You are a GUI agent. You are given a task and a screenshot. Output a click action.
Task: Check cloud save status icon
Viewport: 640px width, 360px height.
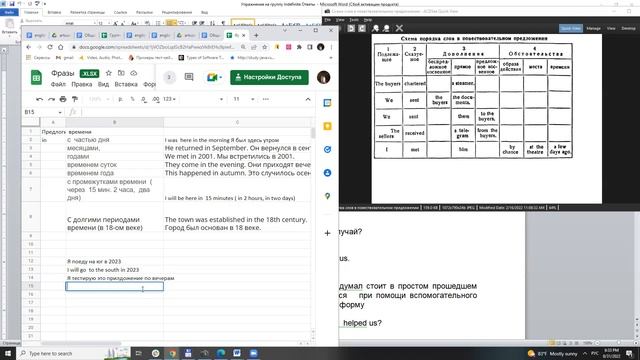tap(133, 73)
